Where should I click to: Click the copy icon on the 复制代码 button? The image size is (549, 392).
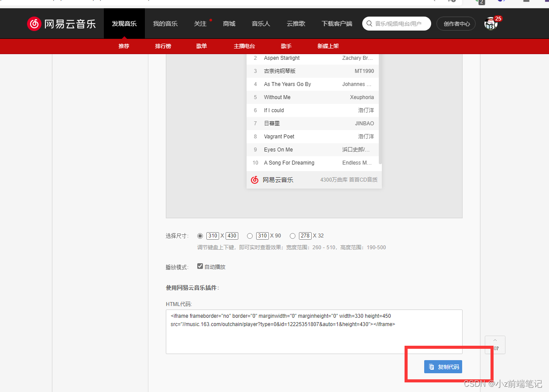(x=432, y=367)
